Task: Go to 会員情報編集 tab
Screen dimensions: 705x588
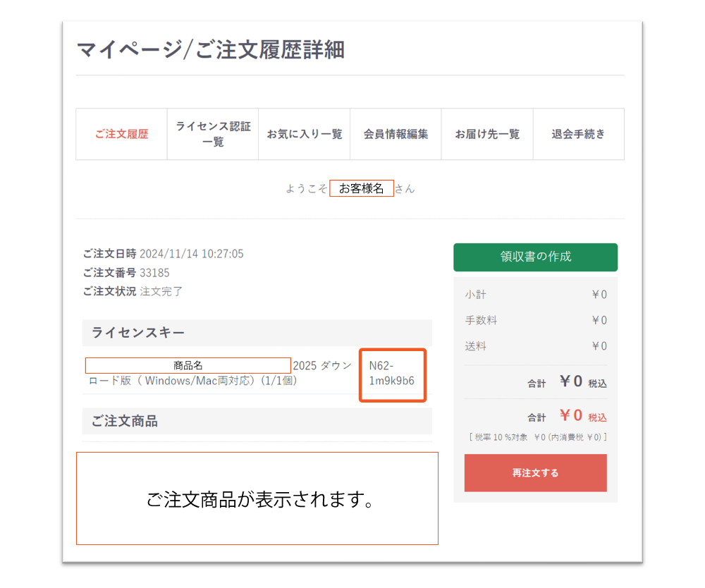Action: coord(396,134)
